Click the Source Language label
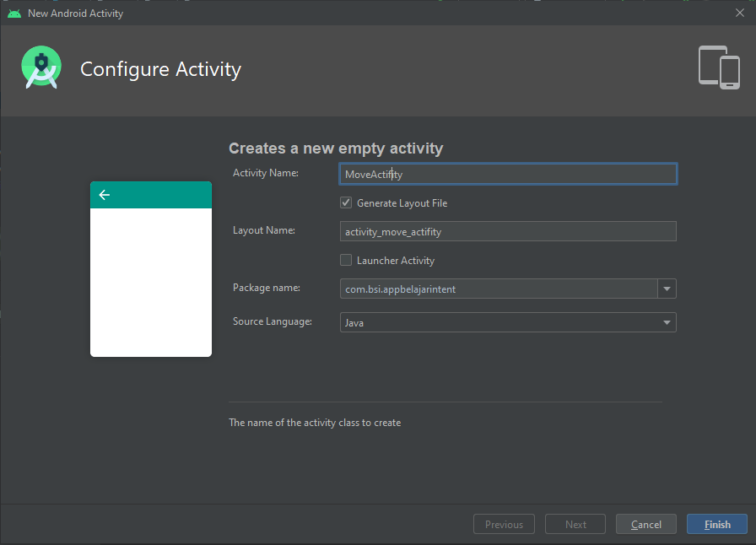The width and height of the screenshot is (756, 545). (273, 321)
